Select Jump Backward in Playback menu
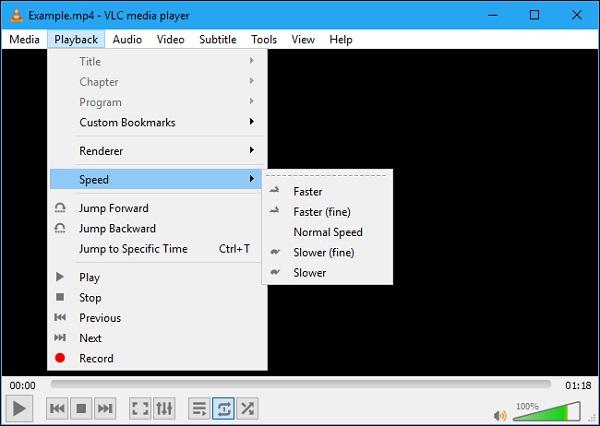 point(157,229)
